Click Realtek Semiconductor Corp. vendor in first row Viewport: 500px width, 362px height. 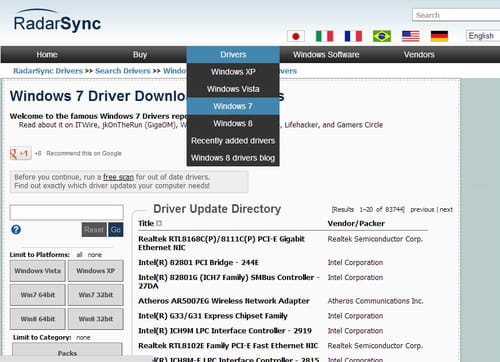(375, 239)
